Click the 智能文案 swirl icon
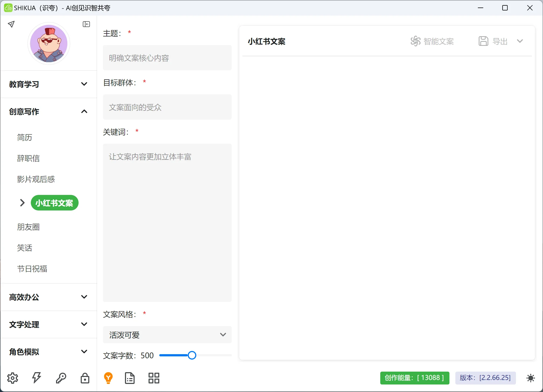This screenshot has width=543, height=392. pyautogui.click(x=416, y=41)
